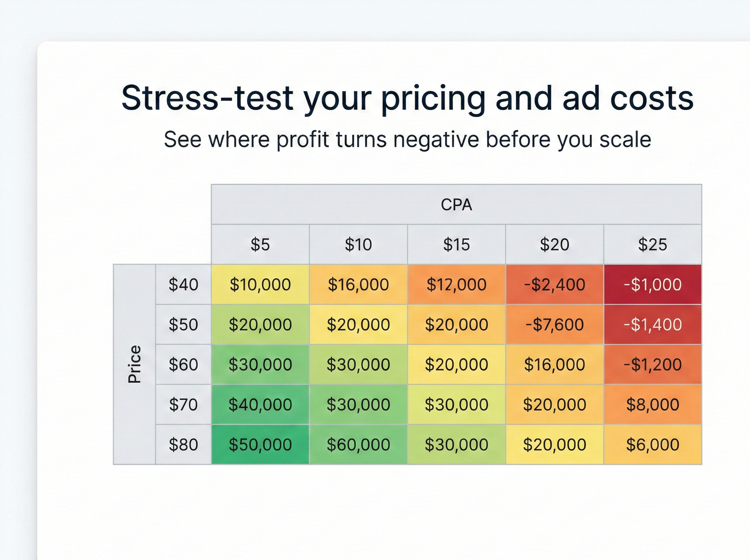Click the $60,000 profit cell
The width and height of the screenshot is (750, 560).
[358, 444]
